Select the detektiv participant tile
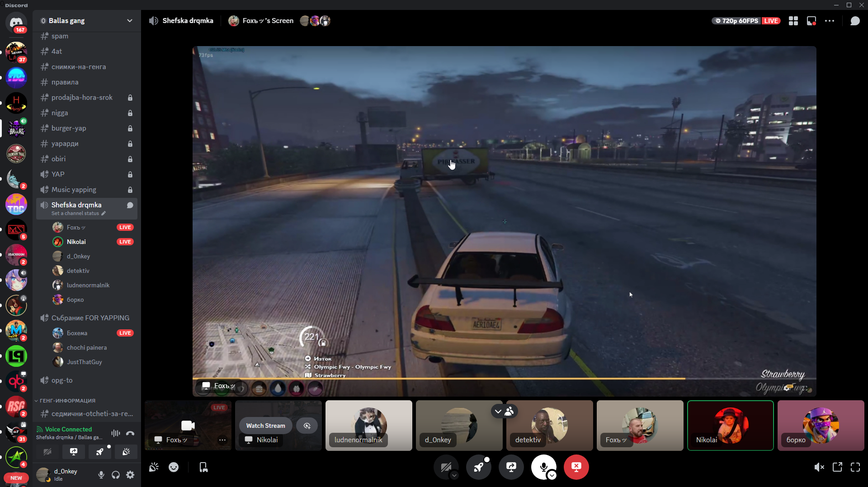Screen dimensions: 868x487 (549, 426)
